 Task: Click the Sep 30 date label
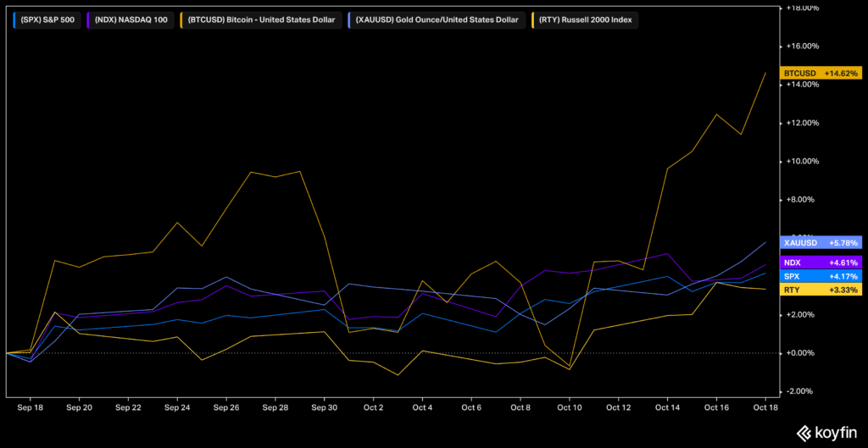325,406
